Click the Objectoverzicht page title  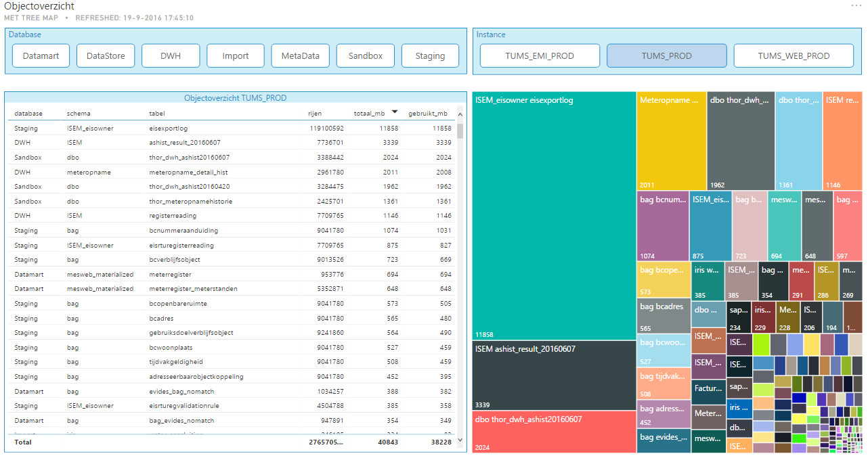click(x=39, y=6)
